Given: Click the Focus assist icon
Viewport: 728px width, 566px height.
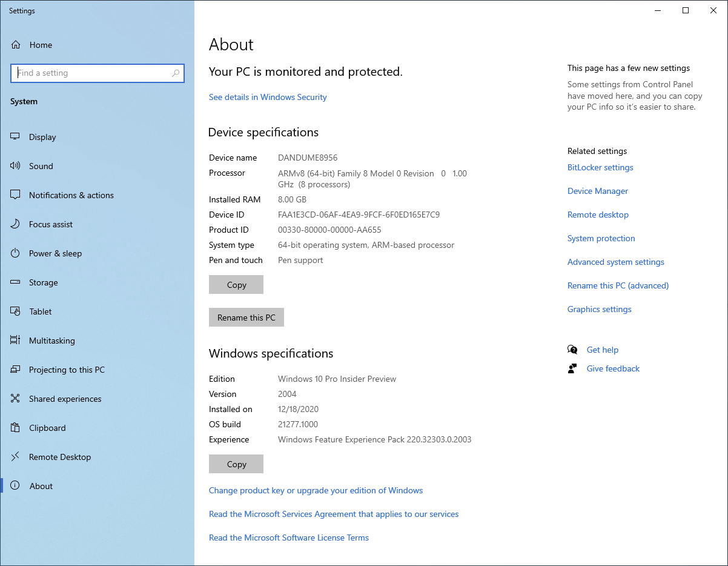Looking at the screenshot, I should pyautogui.click(x=15, y=224).
